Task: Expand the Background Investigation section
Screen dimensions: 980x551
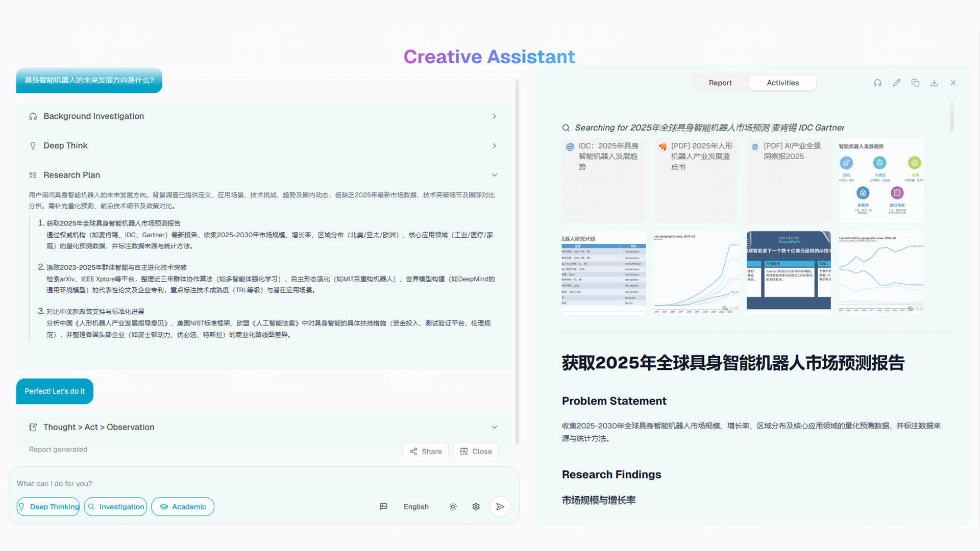Action: [494, 116]
